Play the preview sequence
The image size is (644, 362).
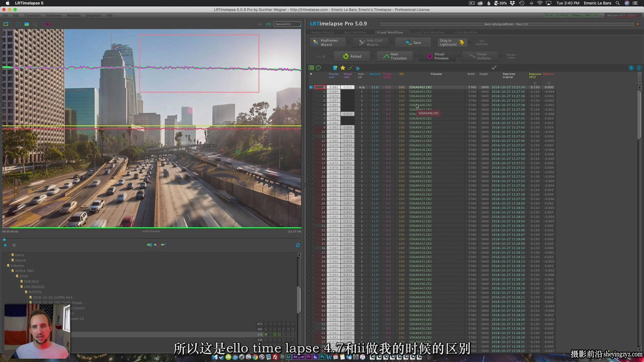5,245
